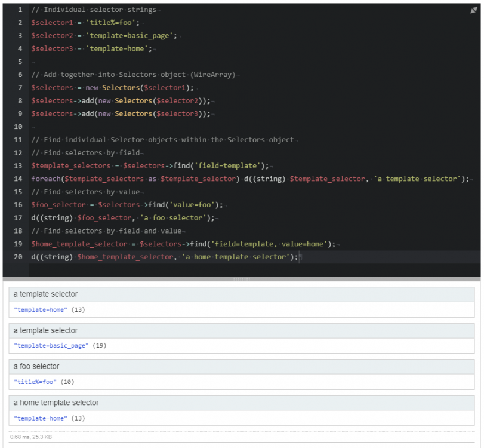Click the 'value=foo' string on line 16
Viewport: 484px width, 448px height.
click(198, 204)
